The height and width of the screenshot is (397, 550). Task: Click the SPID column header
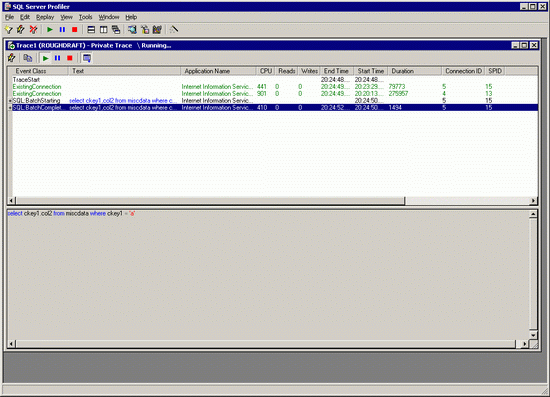[x=495, y=71]
